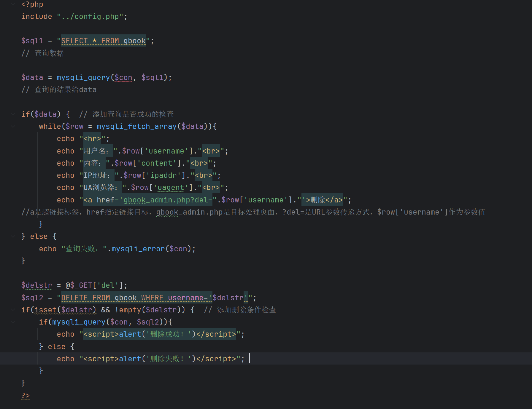Click the "$sql2" variable starting the DELETE line
This screenshot has width=532, height=409.
pos(32,298)
